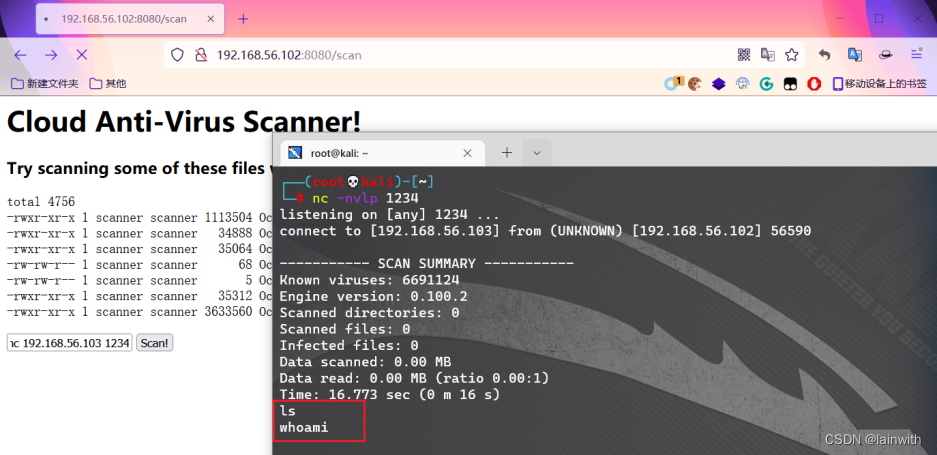
Task: Click 'Data read: 0.00 MB' line
Action: [414, 378]
